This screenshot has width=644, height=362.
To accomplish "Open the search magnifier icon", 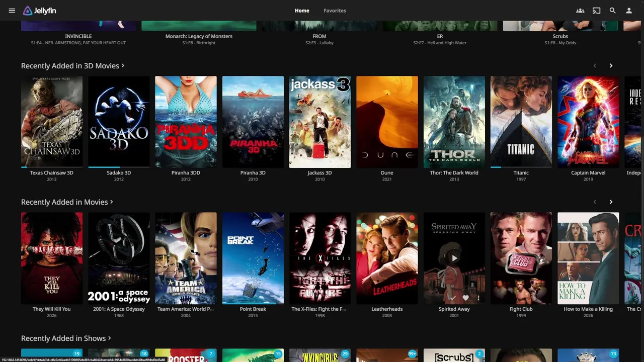I will [612, 11].
